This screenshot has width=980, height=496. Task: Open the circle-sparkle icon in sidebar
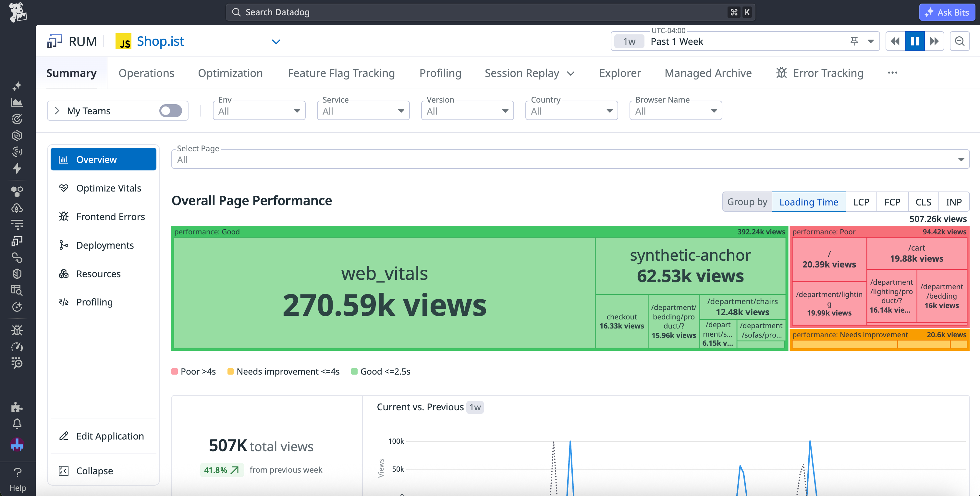tap(17, 307)
